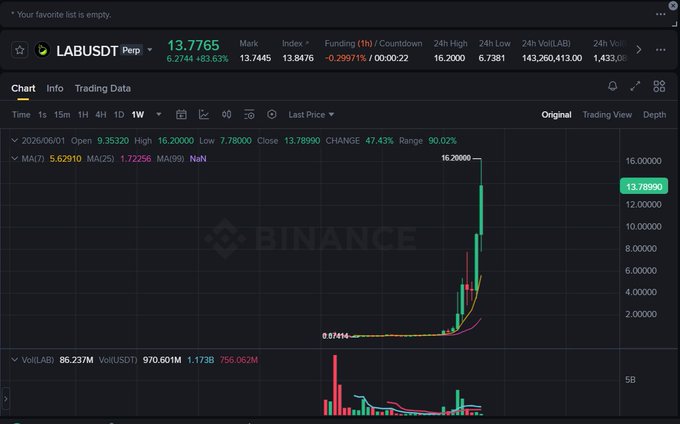Image resolution: width=680 pixels, height=424 pixels.
Task: Click the funding rate -0.29971%
Action: [346, 58]
